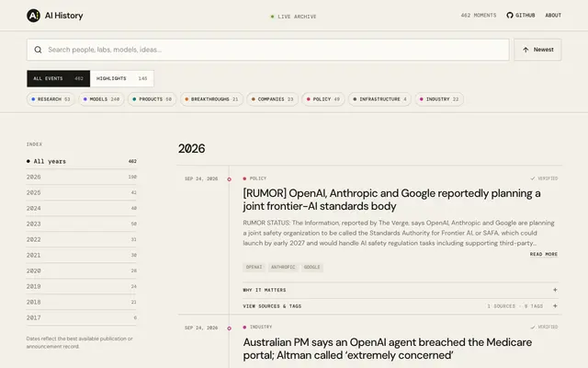Click the Live Archive status indicator
Viewport: 588px width, 368px height.
(x=294, y=17)
